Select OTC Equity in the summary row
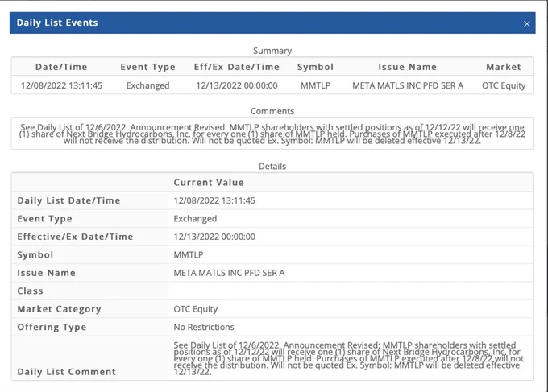Screen dimensions: 548x392 (x=504, y=85)
